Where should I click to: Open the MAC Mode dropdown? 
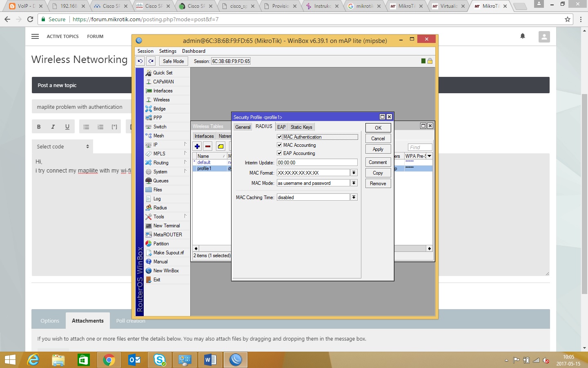[x=354, y=183]
